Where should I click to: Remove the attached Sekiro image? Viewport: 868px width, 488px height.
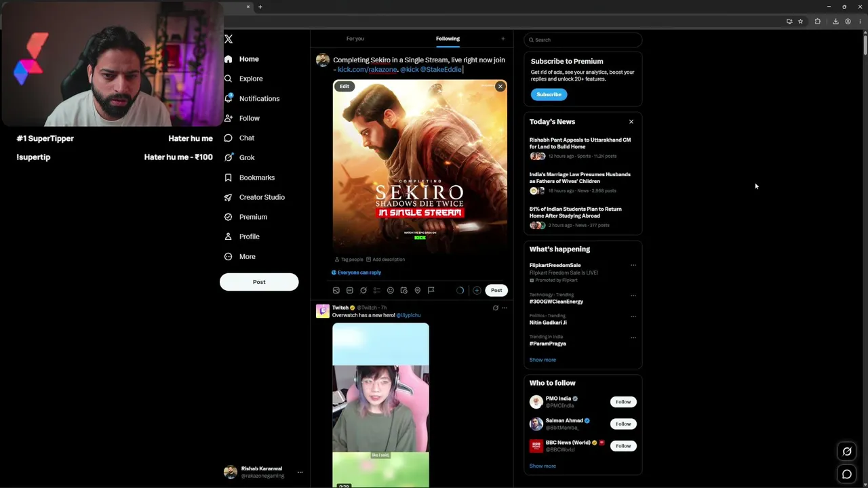(500, 87)
